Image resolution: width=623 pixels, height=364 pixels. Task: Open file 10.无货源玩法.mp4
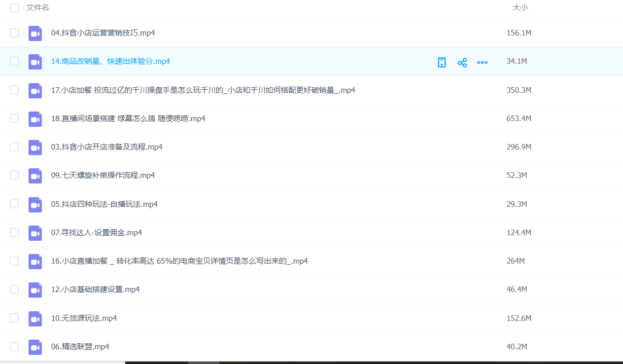point(84,318)
